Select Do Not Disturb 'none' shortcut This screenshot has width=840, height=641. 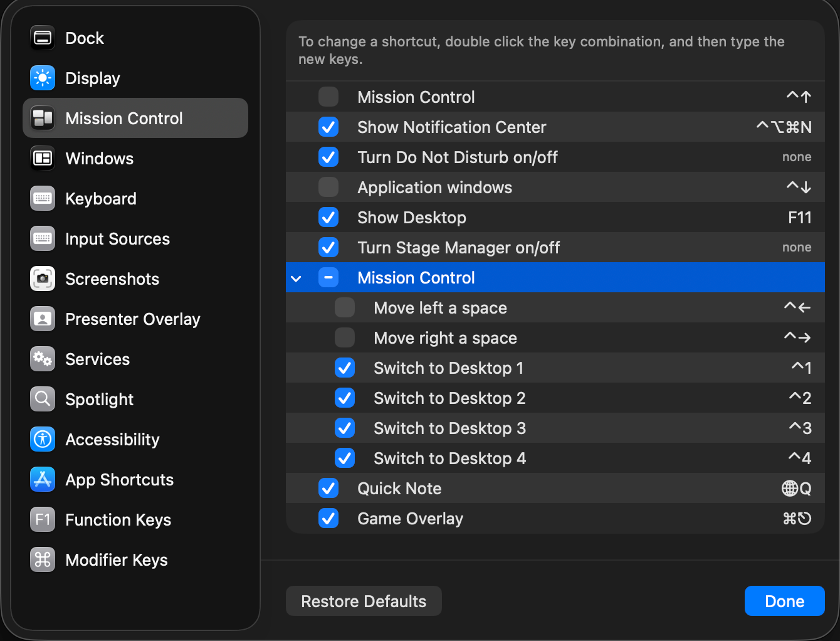click(x=797, y=157)
